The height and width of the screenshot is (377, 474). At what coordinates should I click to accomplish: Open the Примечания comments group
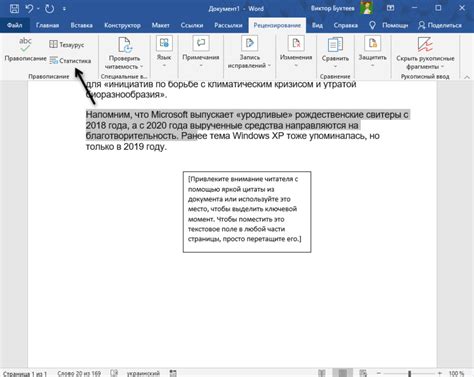[x=201, y=52]
